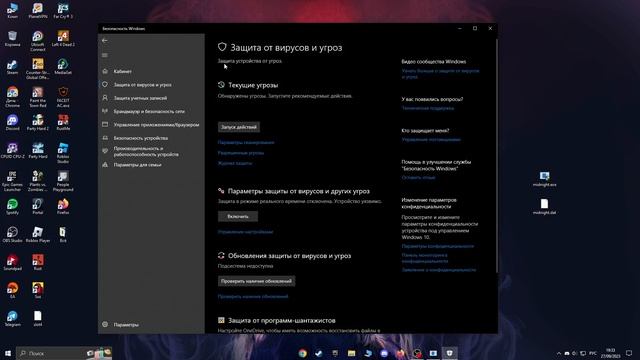
Task: Select the Roblox Player desktop shortcut
Action: point(38,235)
